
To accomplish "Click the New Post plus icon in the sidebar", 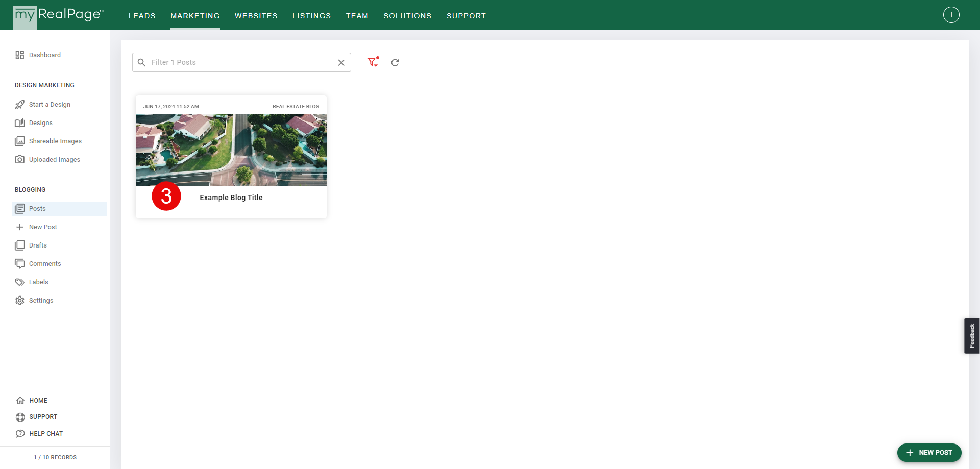I will (x=20, y=227).
